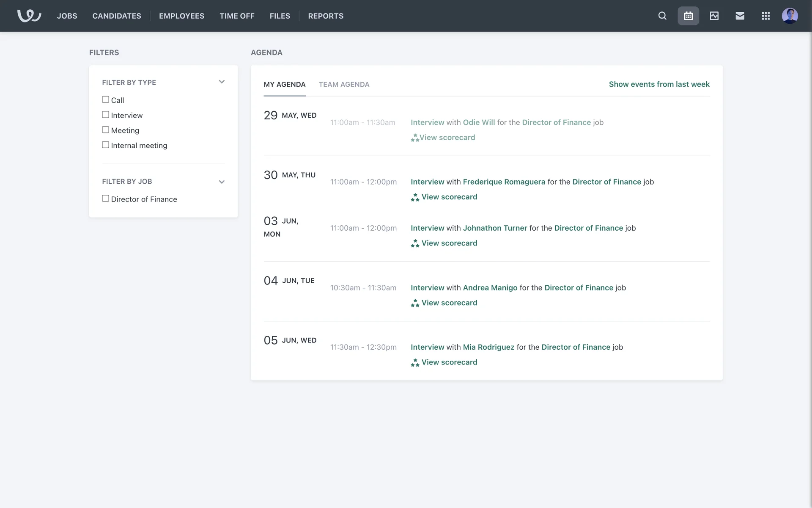812x508 pixels.
Task: Click the calendar agenda icon
Action: pyautogui.click(x=688, y=16)
